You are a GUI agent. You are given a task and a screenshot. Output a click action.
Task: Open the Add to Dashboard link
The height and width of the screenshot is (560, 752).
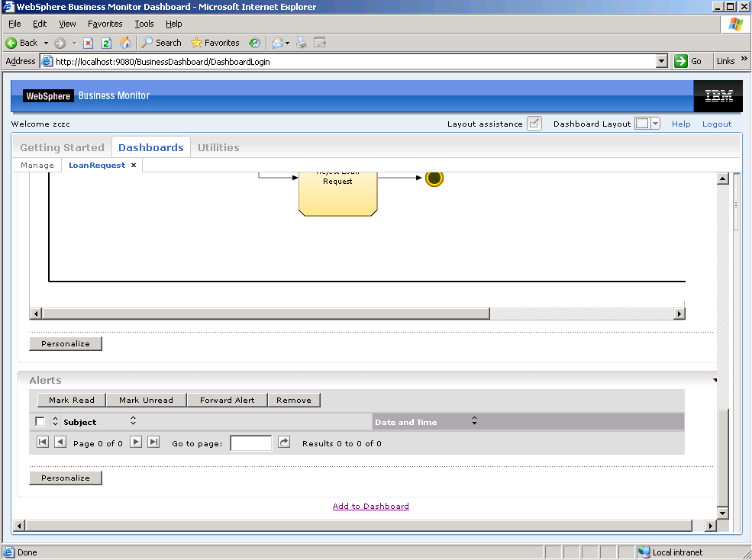[x=371, y=506]
